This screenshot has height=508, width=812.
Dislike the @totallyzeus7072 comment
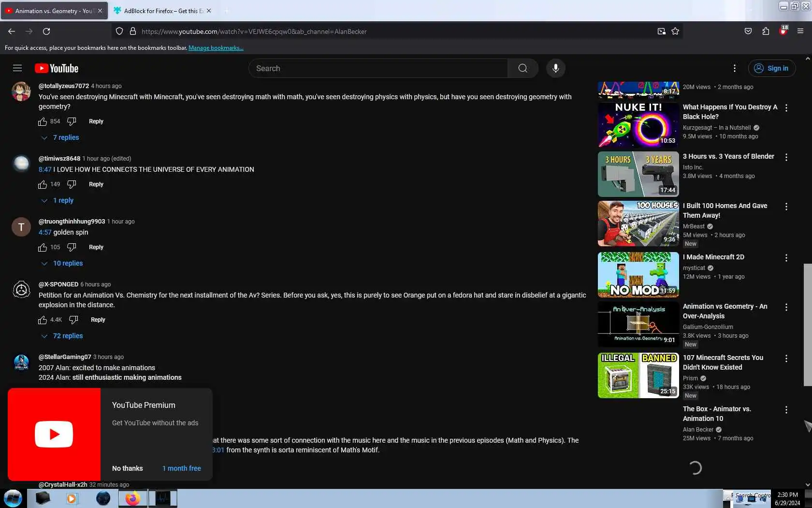72,121
